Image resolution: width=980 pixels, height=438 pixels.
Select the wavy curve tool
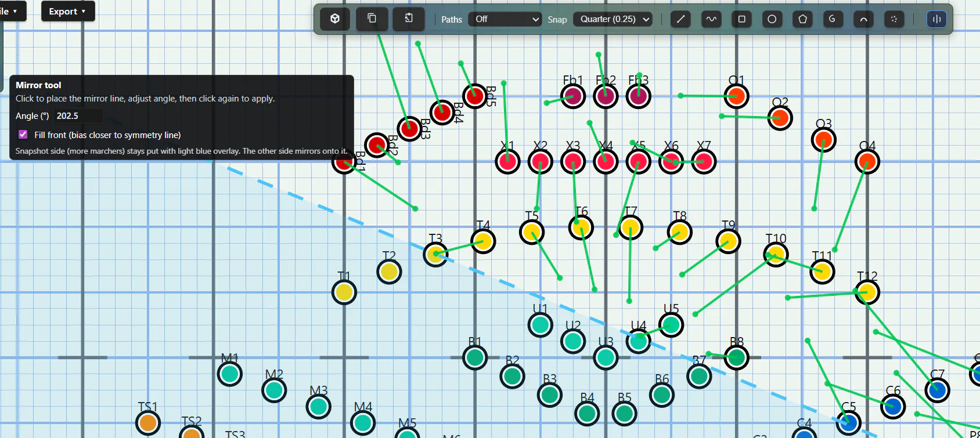click(x=711, y=19)
